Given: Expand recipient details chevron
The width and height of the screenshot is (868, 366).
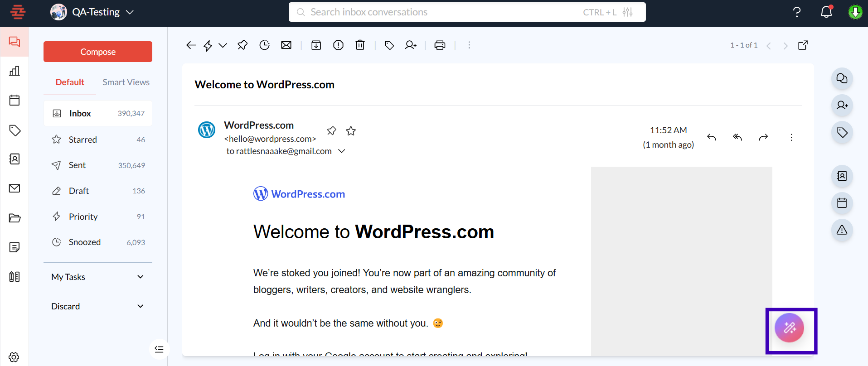Looking at the screenshot, I should point(342,151).
